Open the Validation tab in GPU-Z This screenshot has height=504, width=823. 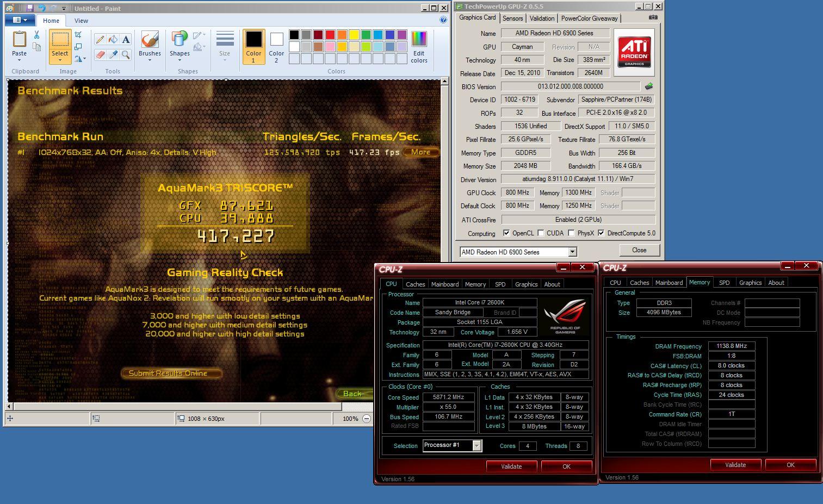(542, 18)
